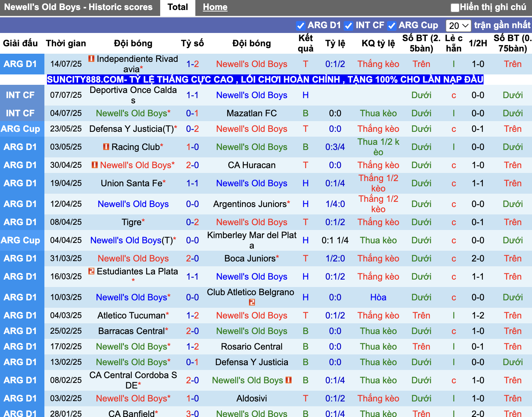Click red card icon beside Racing Club

click(x=106, y=147)
